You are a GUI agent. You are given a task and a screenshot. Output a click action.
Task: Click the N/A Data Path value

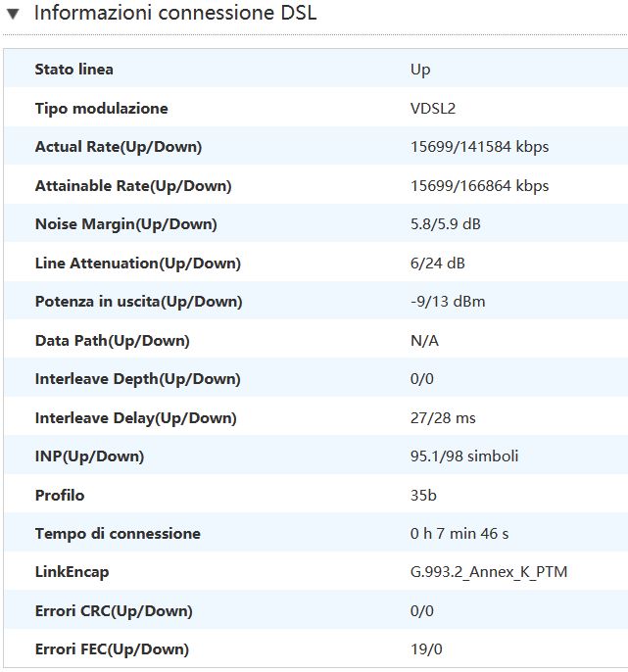(424, 341)
